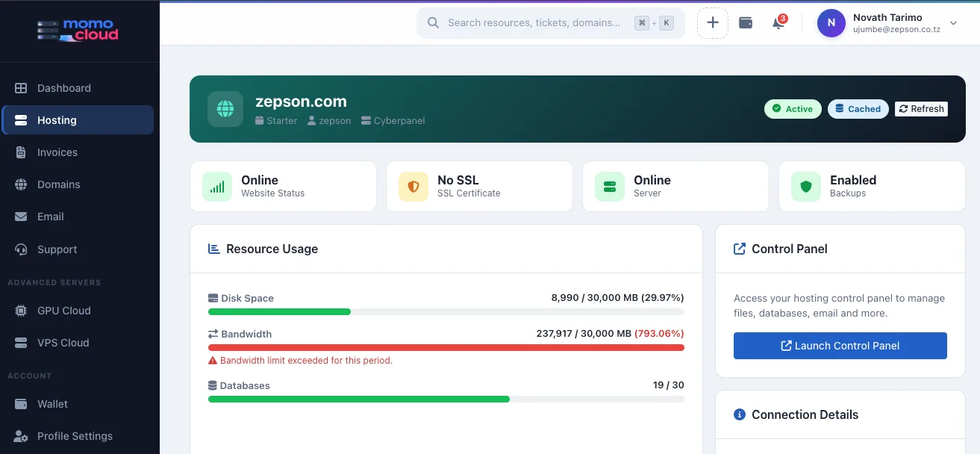
Task: Click the Invoices document icon
Action: point(21,152)
